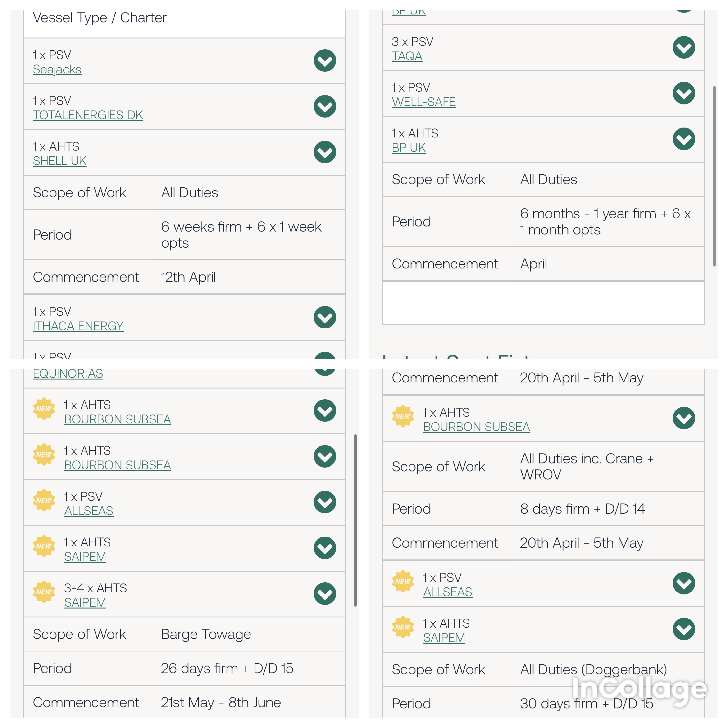
Task: Expand the Seajacks 1 x PSV row chevron
Action: (x=325, y=61)
